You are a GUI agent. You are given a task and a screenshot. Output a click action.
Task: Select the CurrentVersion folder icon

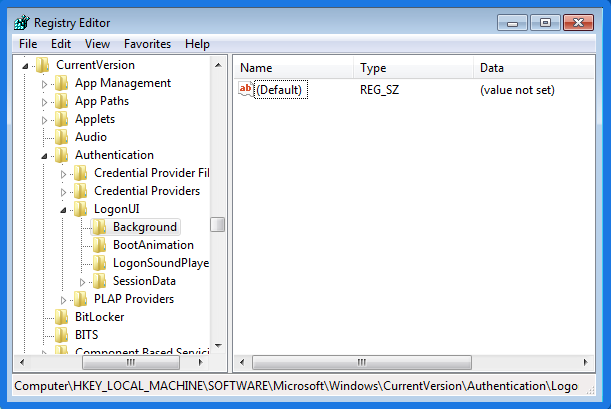(42, 65)
